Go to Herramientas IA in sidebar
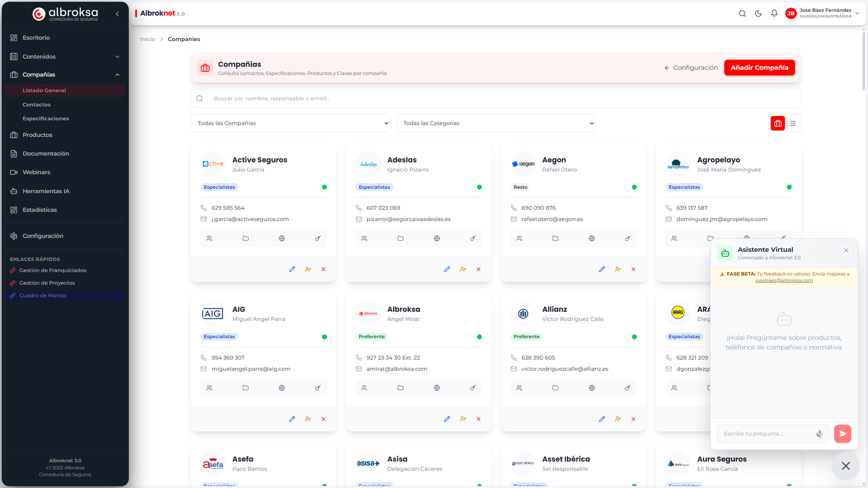Image resolution: width=868 pixels, height=488 pixels. coord(46,191)
